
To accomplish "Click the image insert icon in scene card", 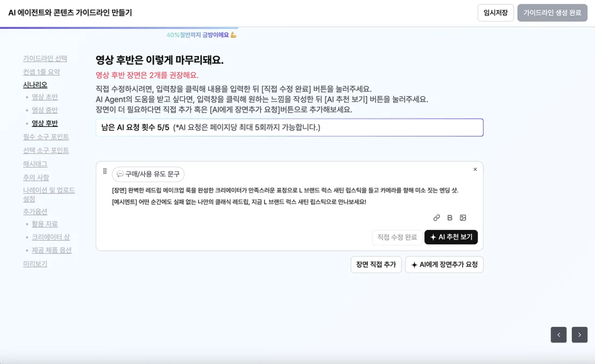I will point(462,217).
